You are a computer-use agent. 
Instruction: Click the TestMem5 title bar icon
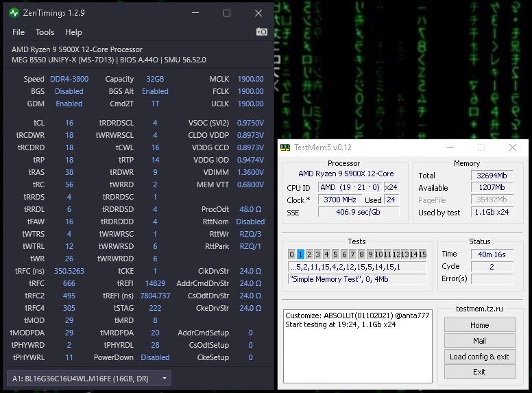(x=285, y=147)
